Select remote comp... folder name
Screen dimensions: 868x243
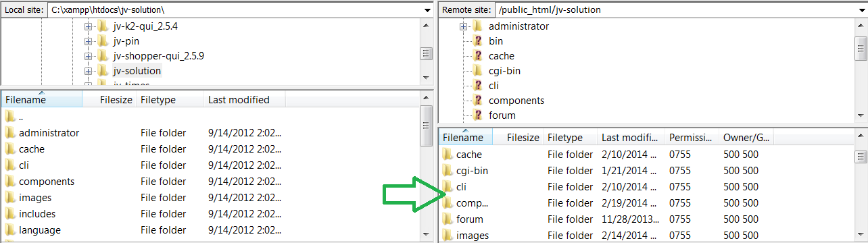[x=472, y=203]
